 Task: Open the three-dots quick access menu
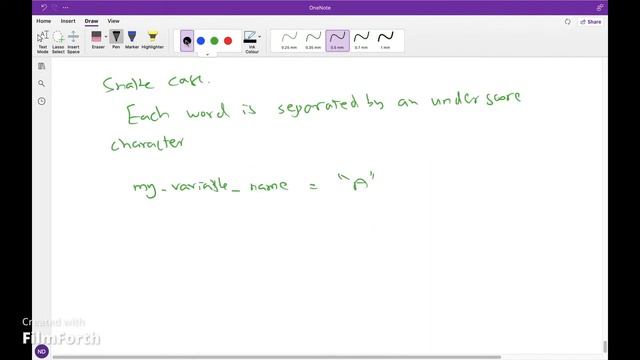click(66, 7)
